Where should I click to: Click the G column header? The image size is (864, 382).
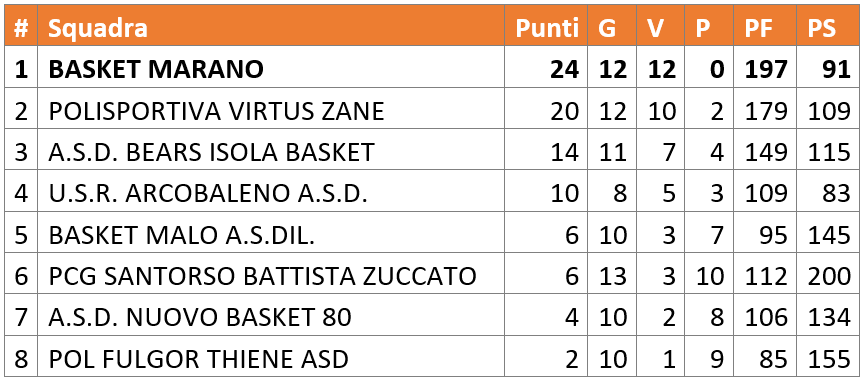pyautogui.click(x=607, y=28)
